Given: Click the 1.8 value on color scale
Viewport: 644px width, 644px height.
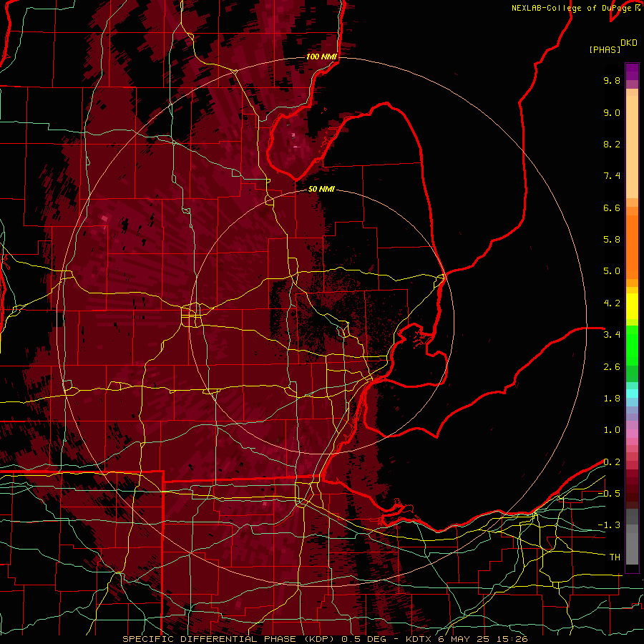Looking at the screenshot, I should click(x=612, y=399).
